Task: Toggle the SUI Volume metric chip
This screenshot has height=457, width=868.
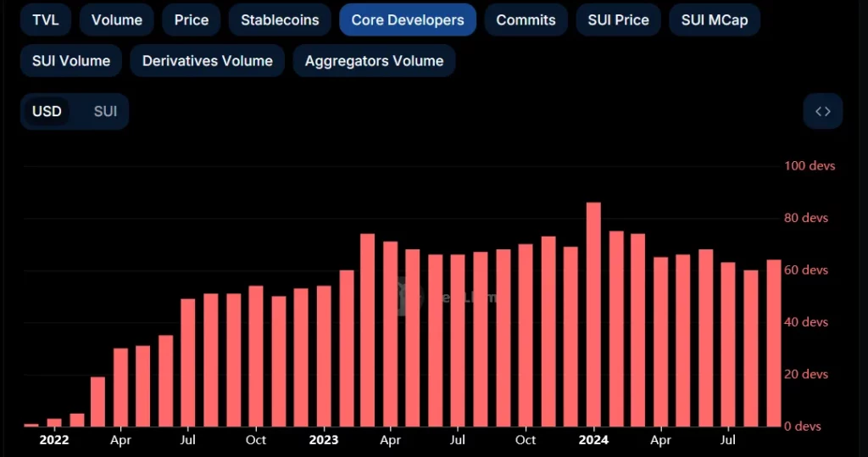Action: (x=71, y=61)
